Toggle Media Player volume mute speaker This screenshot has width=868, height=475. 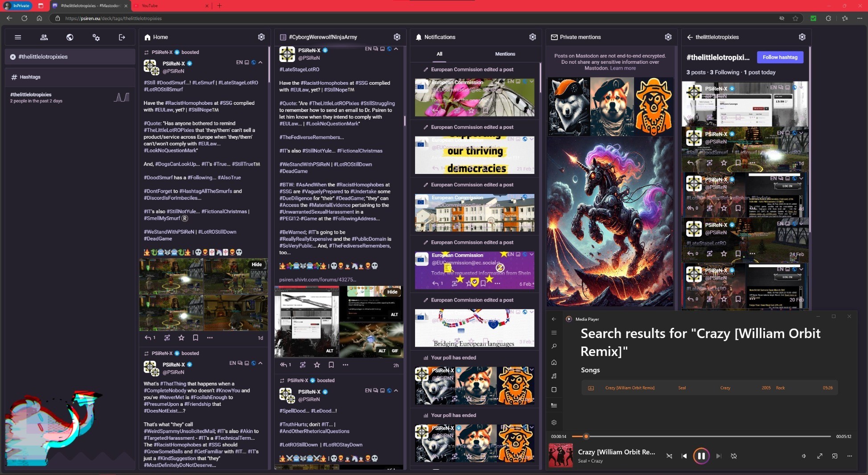[804, 456]
